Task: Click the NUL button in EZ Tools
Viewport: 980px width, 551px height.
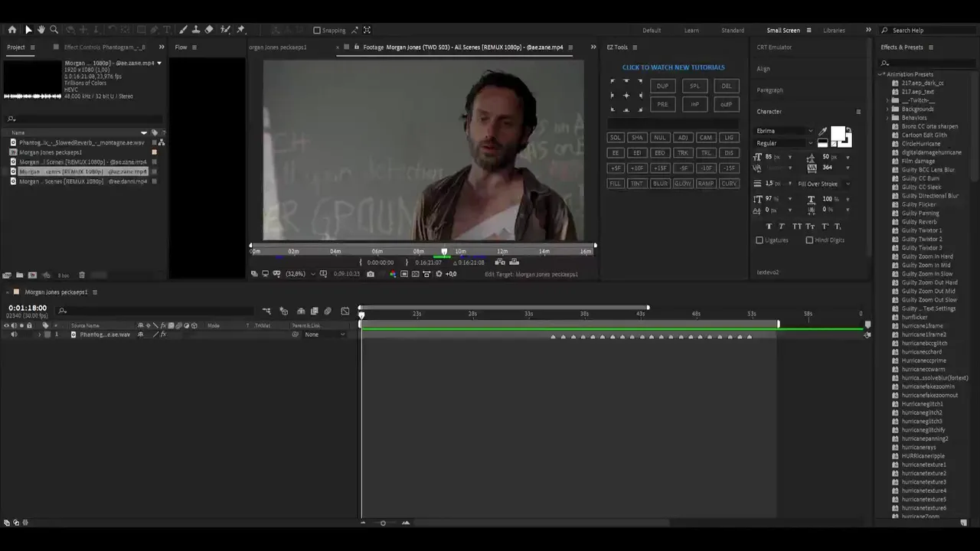Action: [x=660, y=138]
